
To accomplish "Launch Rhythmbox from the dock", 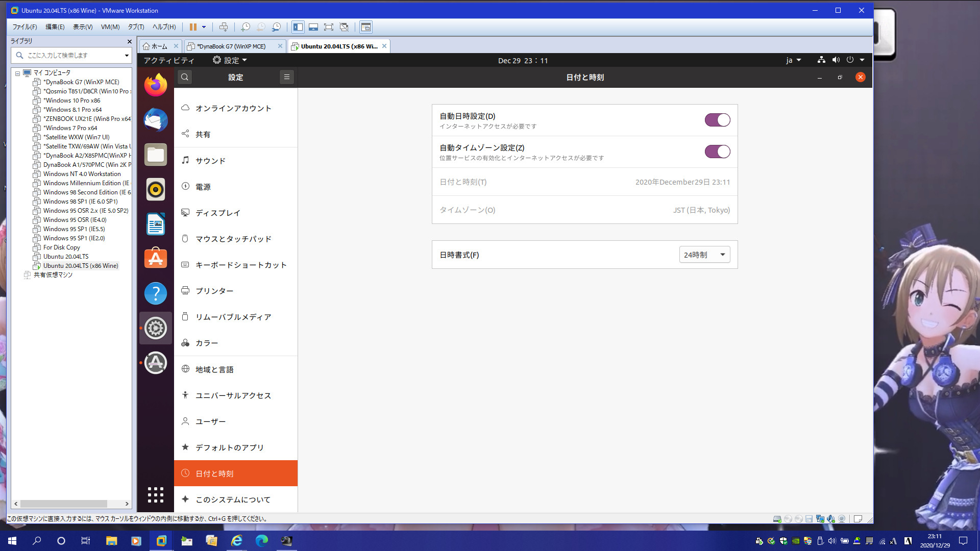I will click(x=156, y=189).
